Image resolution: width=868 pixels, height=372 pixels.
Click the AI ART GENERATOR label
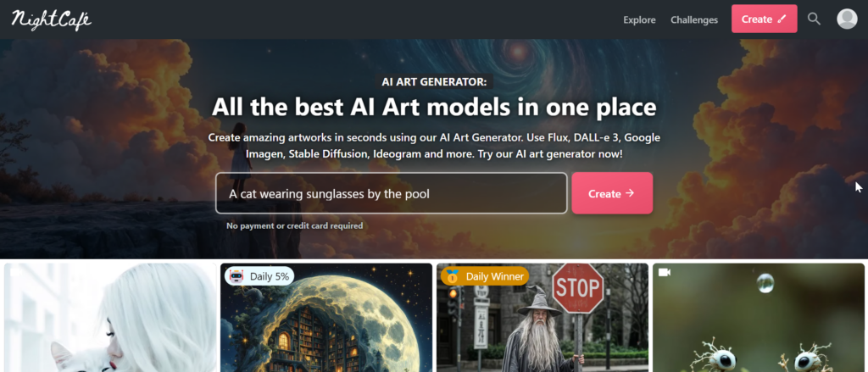434,82
